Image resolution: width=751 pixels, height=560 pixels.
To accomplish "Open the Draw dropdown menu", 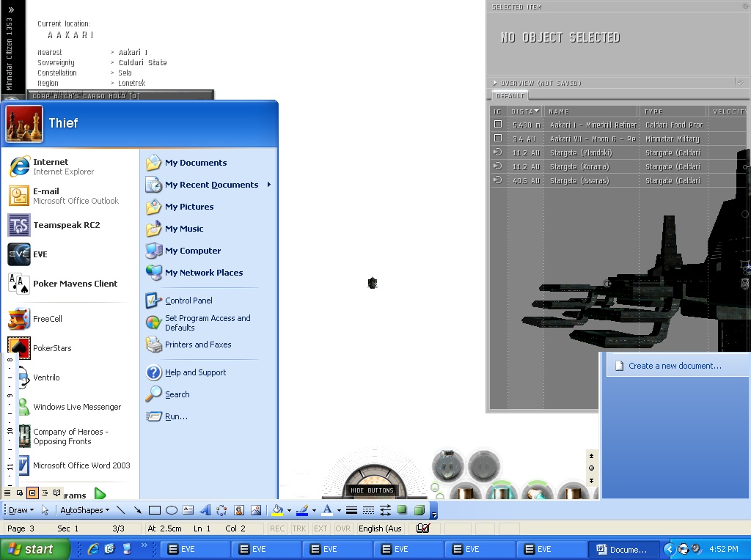I will click(x=21, y=510).
